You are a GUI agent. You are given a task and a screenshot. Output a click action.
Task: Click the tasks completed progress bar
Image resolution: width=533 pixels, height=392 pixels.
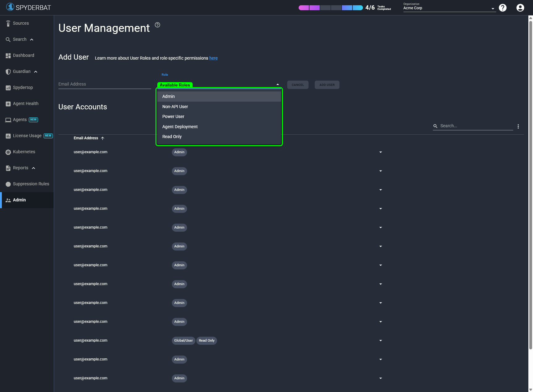(x=330, y=7)
